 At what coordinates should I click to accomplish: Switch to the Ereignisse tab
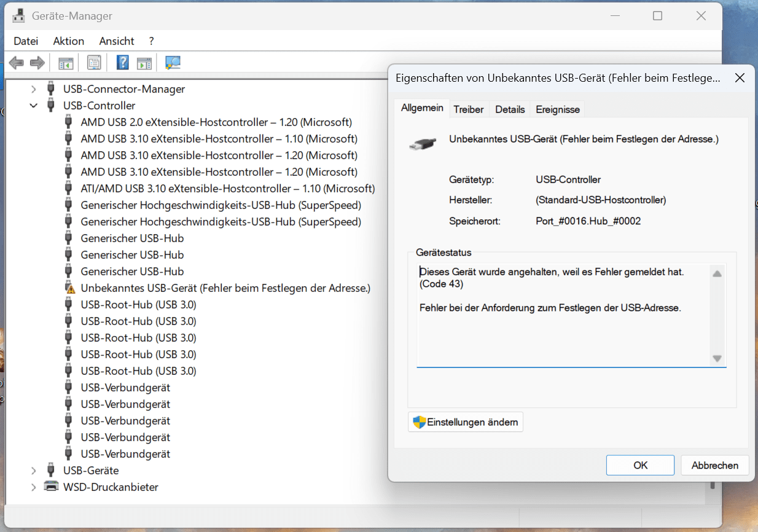point(558,109)
